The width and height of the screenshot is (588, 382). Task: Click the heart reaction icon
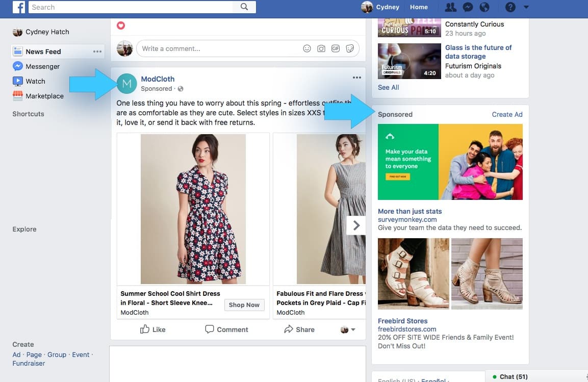[x=121, y=26]
